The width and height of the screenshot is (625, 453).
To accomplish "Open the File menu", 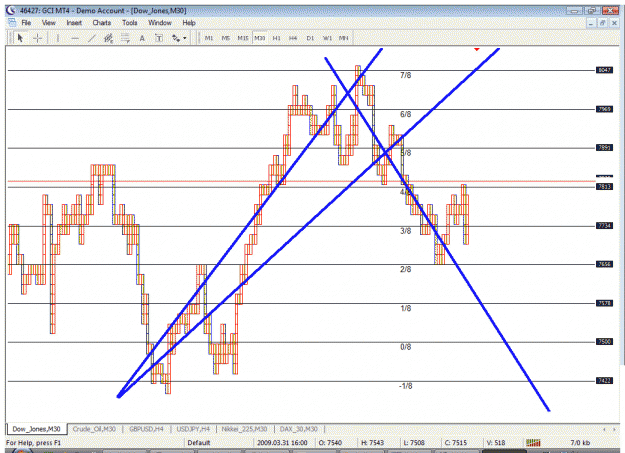I will tap(26, 23).
